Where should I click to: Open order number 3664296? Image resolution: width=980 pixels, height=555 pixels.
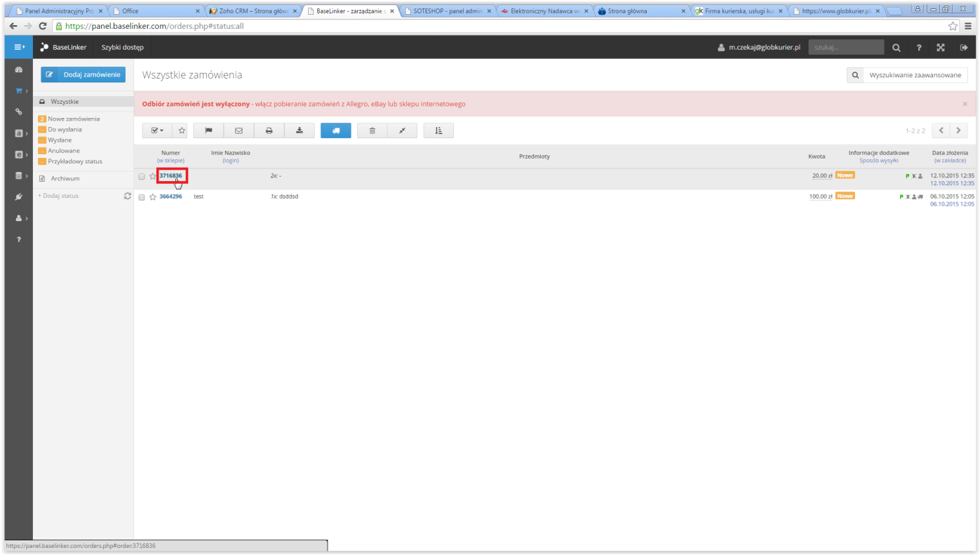point(170,196)
